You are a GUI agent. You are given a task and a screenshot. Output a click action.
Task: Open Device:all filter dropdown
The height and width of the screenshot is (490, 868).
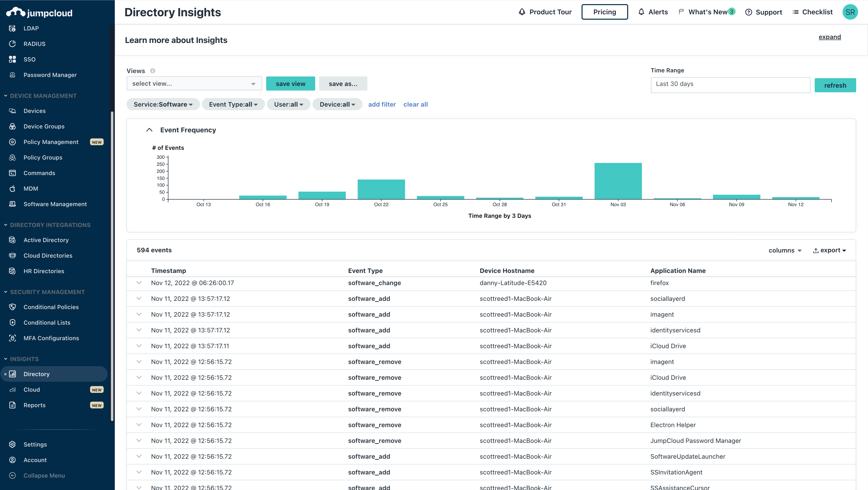pyautogui.click(x=337, y=105)
